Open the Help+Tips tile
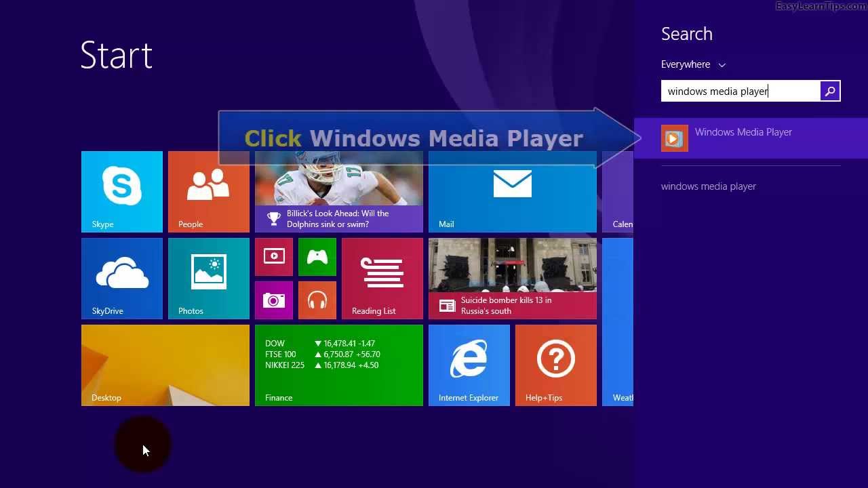Screen dimensions: 868x488 556,365
